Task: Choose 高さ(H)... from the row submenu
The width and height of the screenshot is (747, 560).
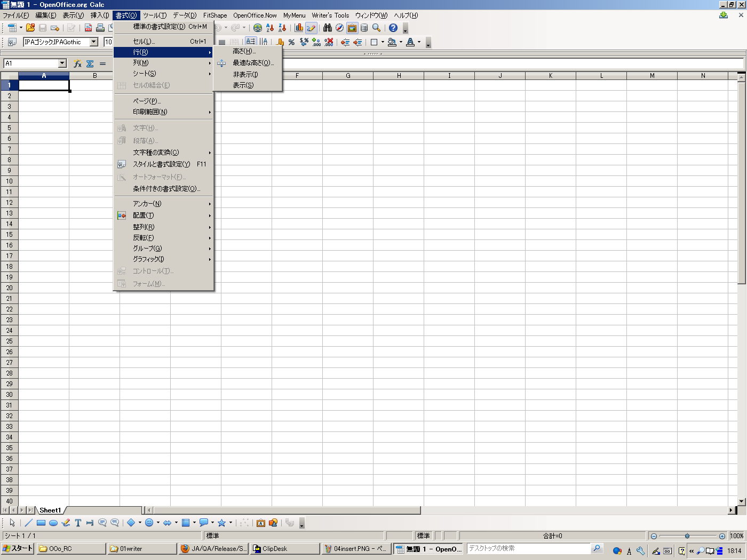Action: (x=248, y=51)
